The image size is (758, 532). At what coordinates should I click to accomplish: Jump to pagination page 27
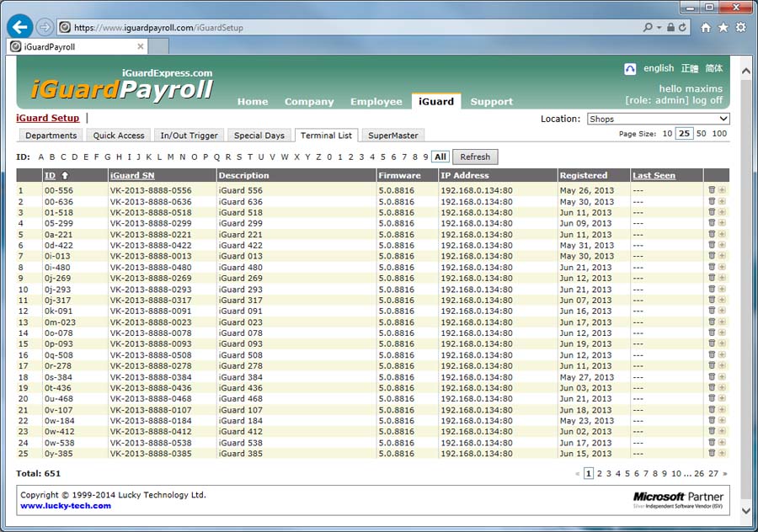pyautogui.click(x=713, y=474)
